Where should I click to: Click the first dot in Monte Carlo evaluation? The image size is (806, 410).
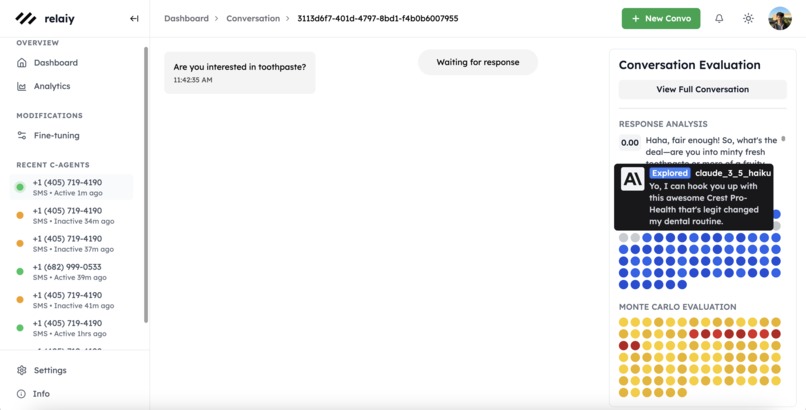(x=624, y=323)
